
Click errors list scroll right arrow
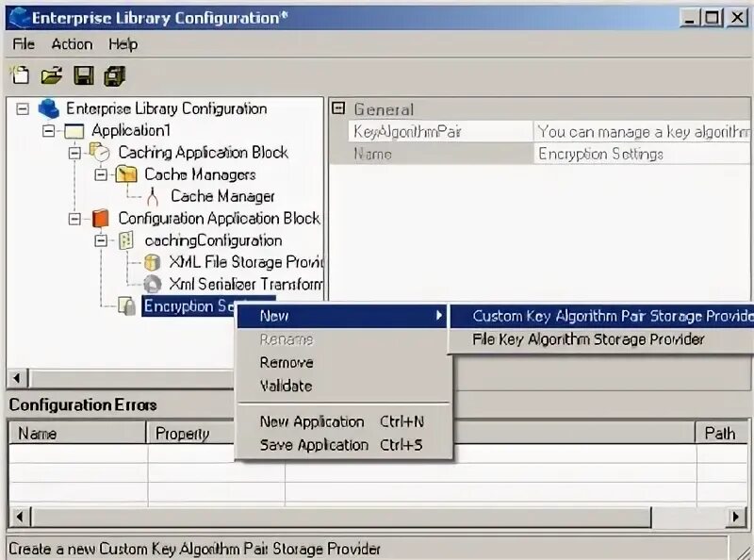click(x=735, y=518)
